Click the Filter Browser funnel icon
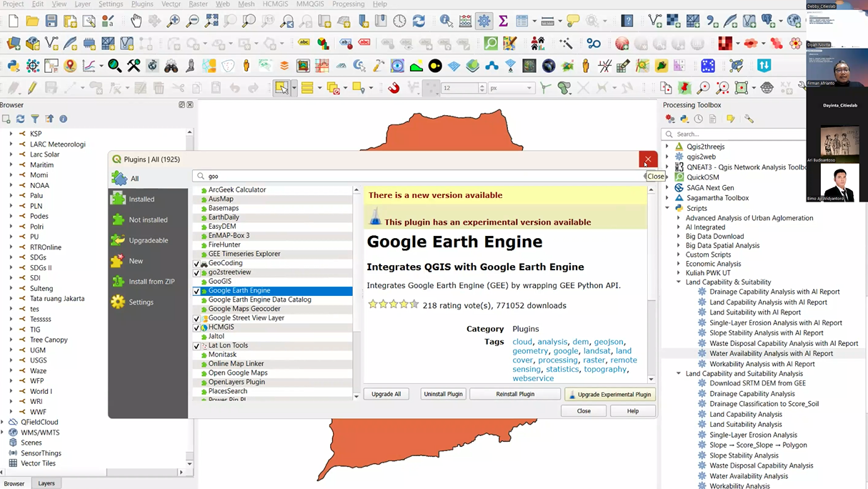The height and width of the screenshot is (489, 868). click(34, 119)
